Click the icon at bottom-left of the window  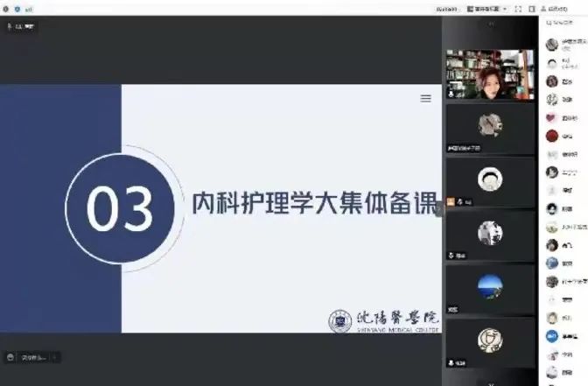pos(10,357)
